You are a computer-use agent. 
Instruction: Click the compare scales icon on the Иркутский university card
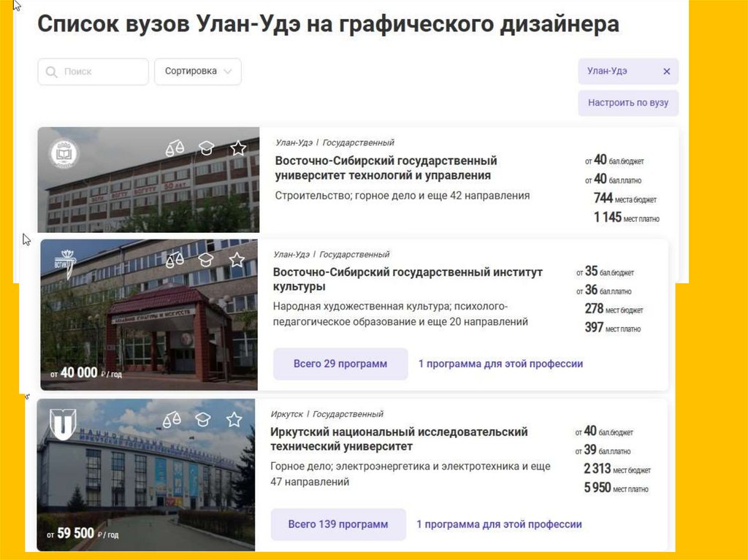pyautogui.click(x=172, y=420)
